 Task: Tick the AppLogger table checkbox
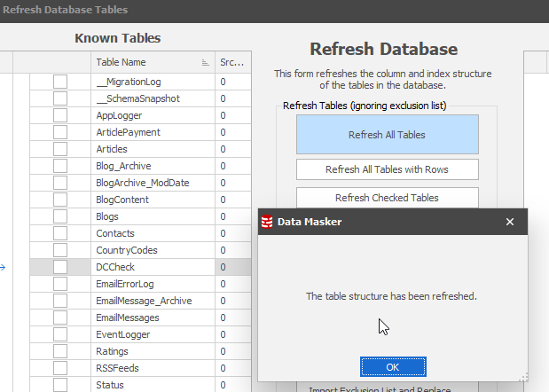(60, 115)
